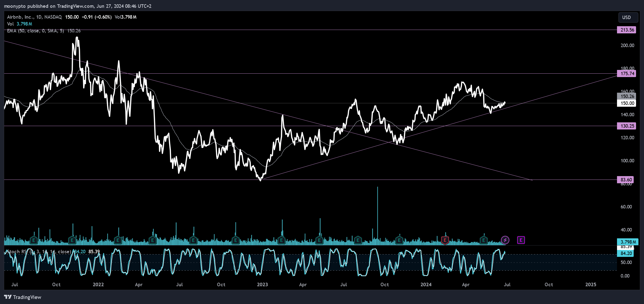Click the 2024 label on time axis
The width and height of the screenshot is (644, 304).
(426, 285)
